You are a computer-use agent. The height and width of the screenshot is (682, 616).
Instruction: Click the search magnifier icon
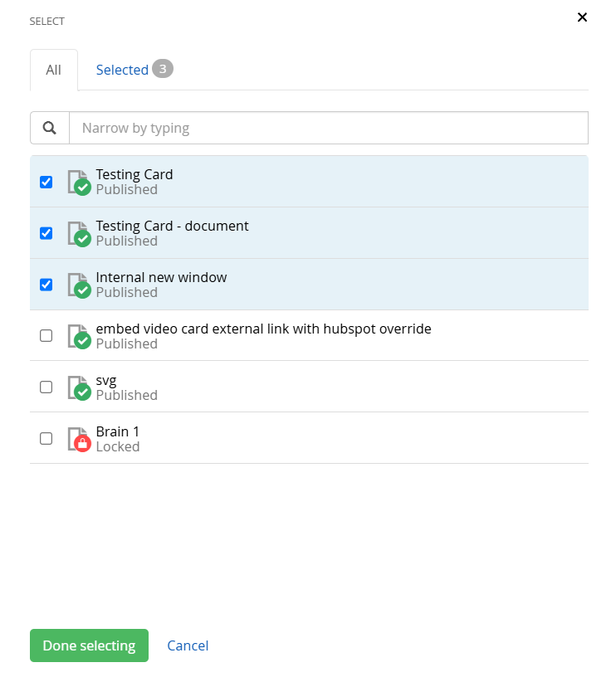(50, 128)
